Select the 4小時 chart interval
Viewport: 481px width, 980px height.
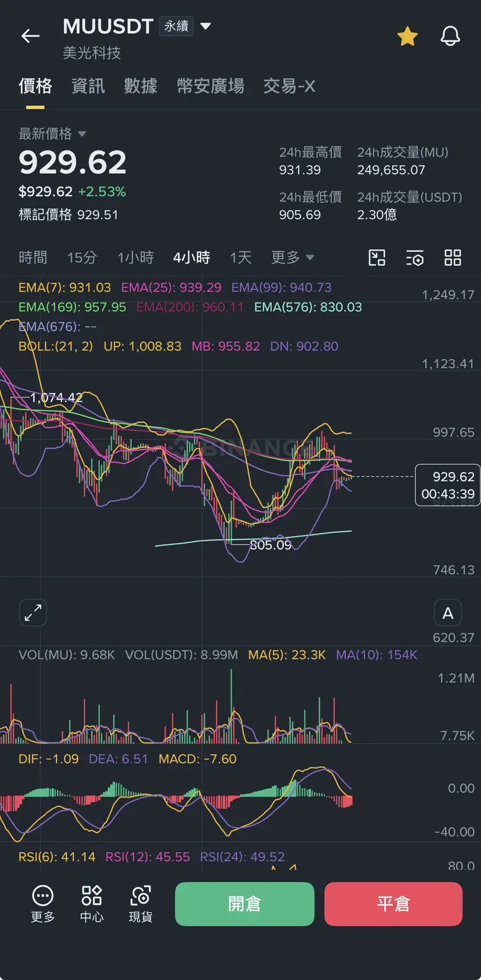[192, 257]
